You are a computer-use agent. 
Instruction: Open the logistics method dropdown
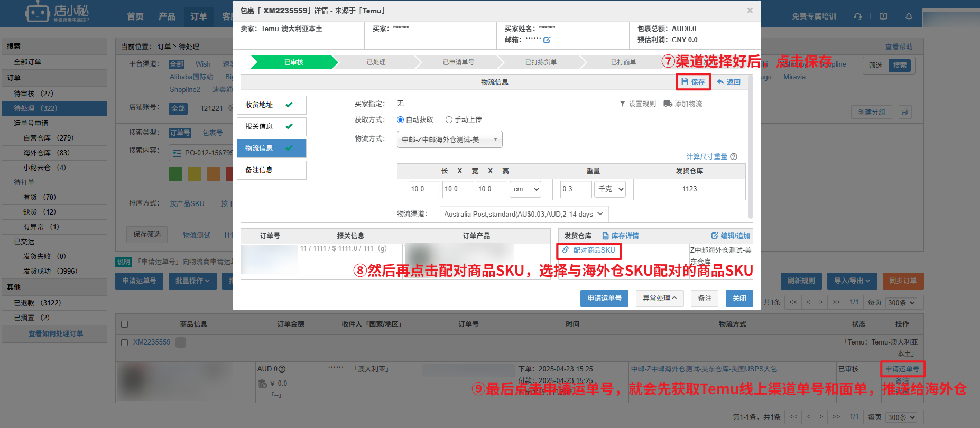449,139
